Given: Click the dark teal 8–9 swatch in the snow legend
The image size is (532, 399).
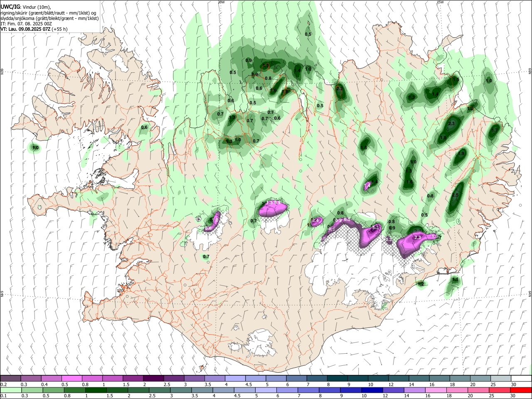Looking at the screenshot, I should tap(337, 378).
